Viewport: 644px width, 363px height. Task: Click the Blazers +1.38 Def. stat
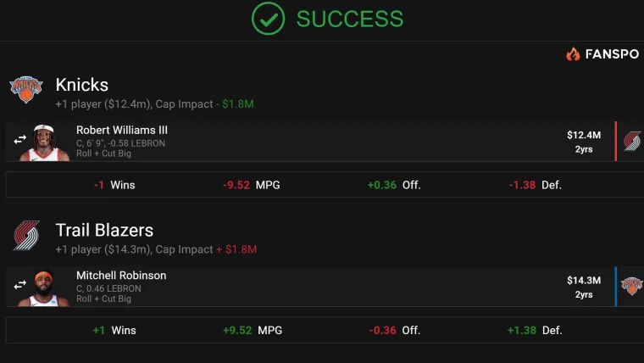coord(535,330)
